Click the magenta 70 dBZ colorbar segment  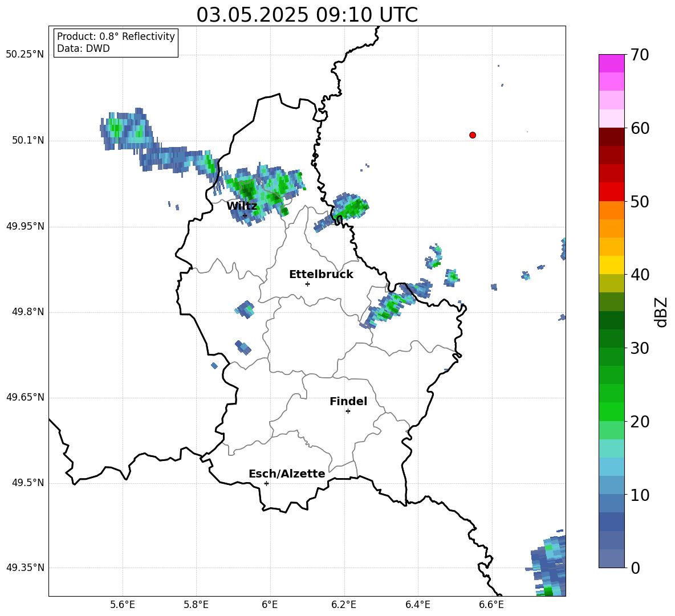point(611,63)
